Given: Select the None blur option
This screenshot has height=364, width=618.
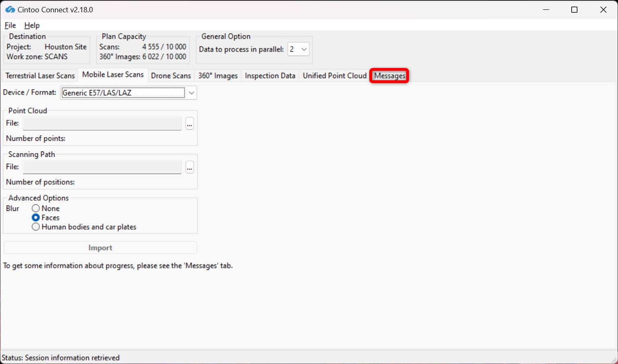Looking at the screenshot, I should click(36, 208).
